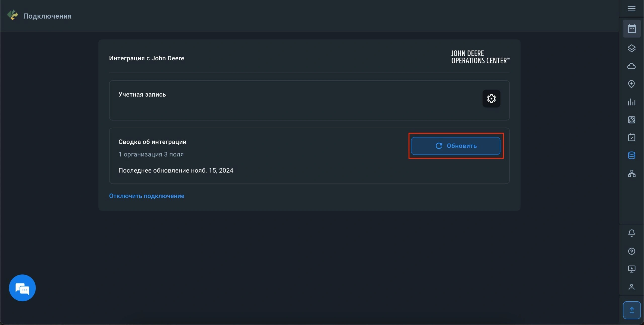644x325 pixels.
Task: Click the app logo near Подключения
Action: tap(13, 15)
